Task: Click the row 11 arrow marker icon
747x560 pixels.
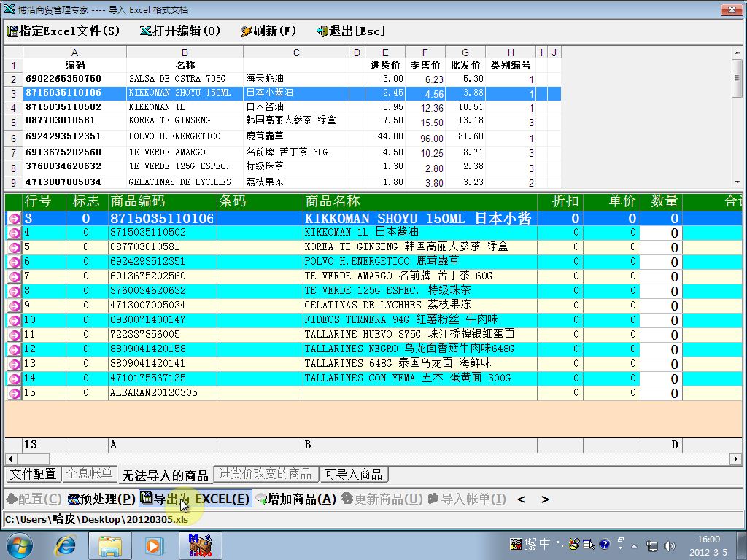Action: (x=15, y=335)
